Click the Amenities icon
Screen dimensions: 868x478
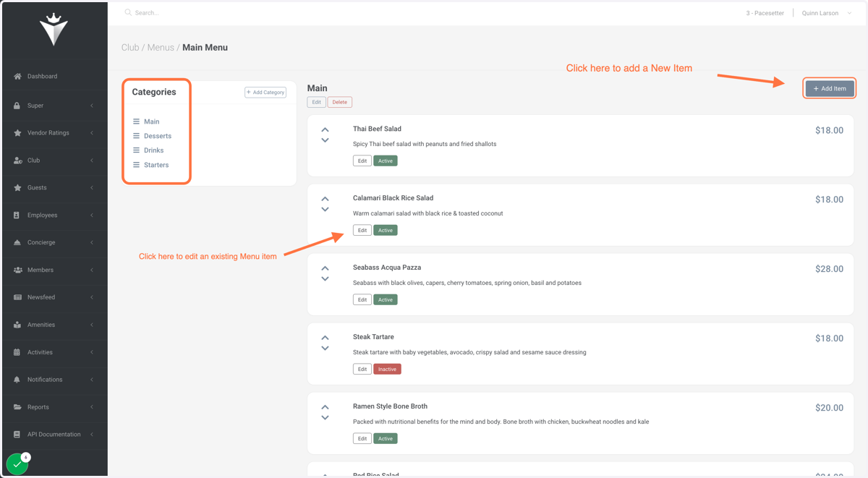(x=17, y=325)
